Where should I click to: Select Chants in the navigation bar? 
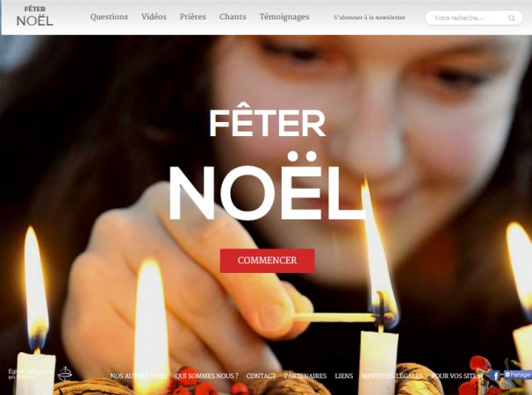point(233,17)
